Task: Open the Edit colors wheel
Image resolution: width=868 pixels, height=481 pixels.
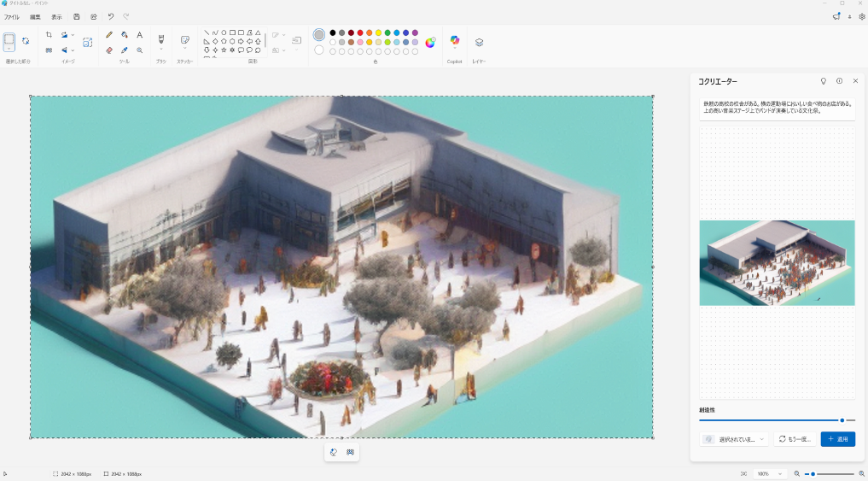Action: pos(430,42)
